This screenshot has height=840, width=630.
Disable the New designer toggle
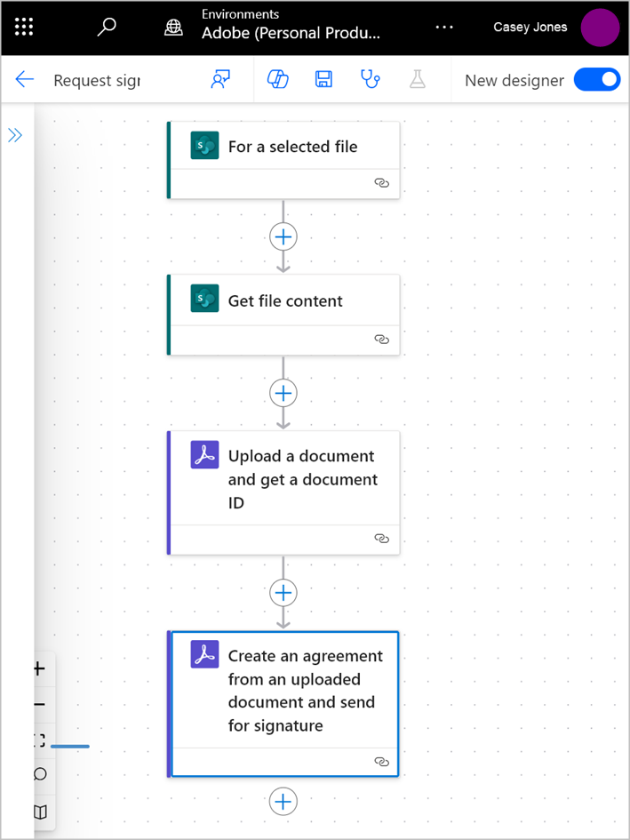coord(596,79)
